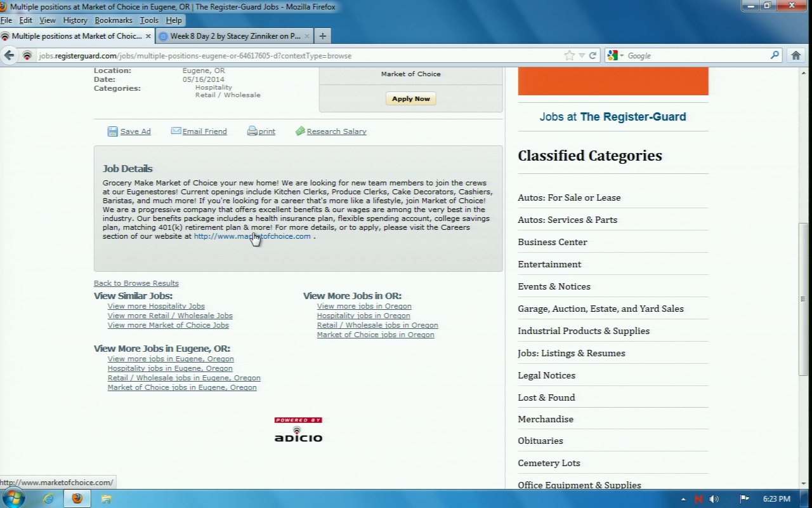The height and width of the screenshot is (508, 812).
Task: Click the page vertical scrollbar thumb
Action: coord(803,298)
